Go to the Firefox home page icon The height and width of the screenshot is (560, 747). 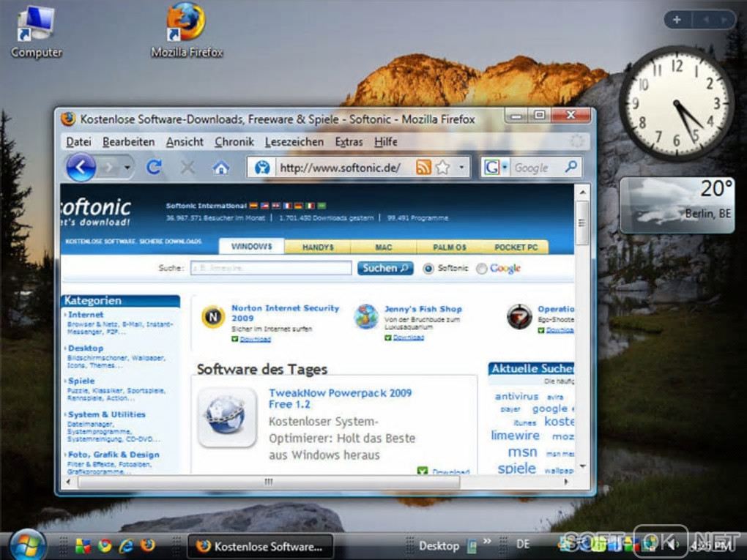[x=221, y=167]
